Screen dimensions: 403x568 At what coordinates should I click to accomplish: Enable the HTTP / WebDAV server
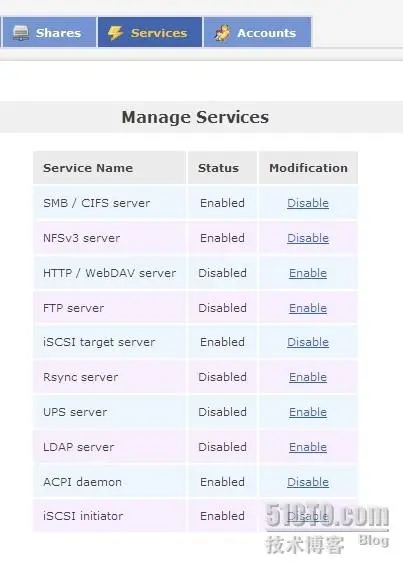(308, 273)
